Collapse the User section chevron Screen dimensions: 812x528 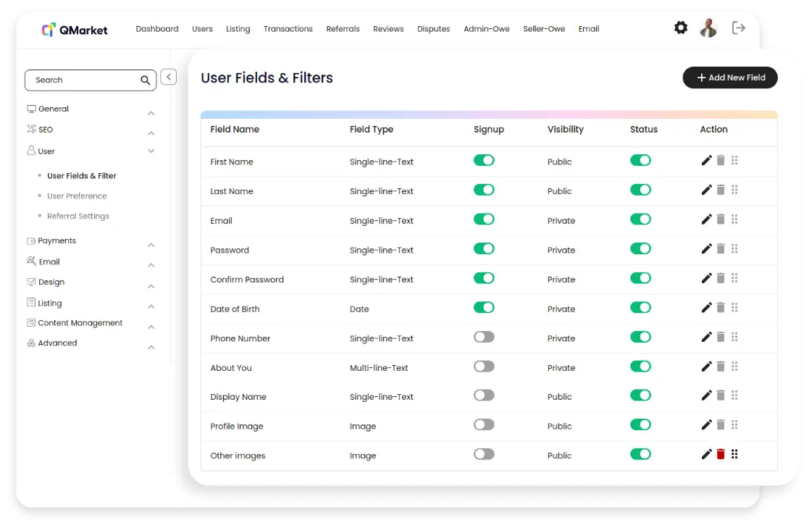pos(151,151)
